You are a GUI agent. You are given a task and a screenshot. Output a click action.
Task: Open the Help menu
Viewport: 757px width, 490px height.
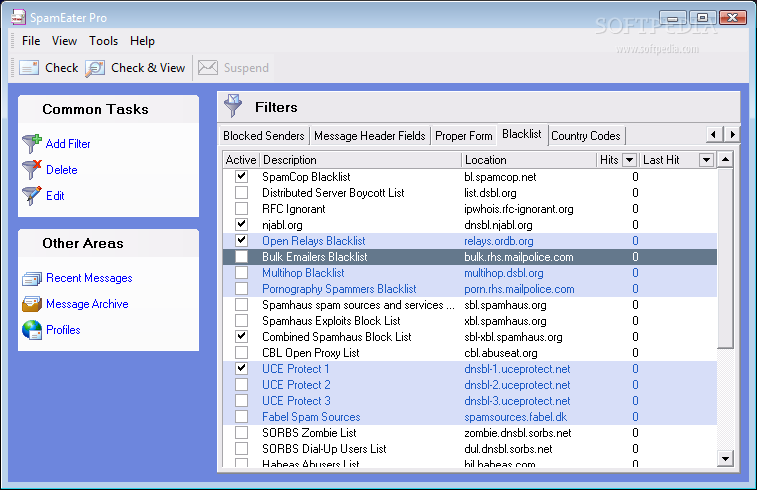point(142,41)
